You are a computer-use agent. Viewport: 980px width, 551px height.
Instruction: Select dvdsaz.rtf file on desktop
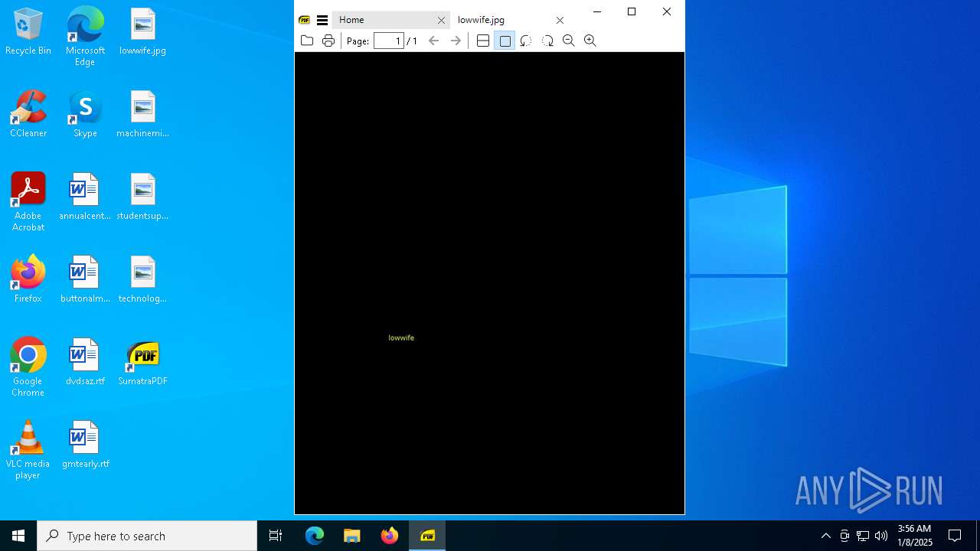[x=85, y=363]
